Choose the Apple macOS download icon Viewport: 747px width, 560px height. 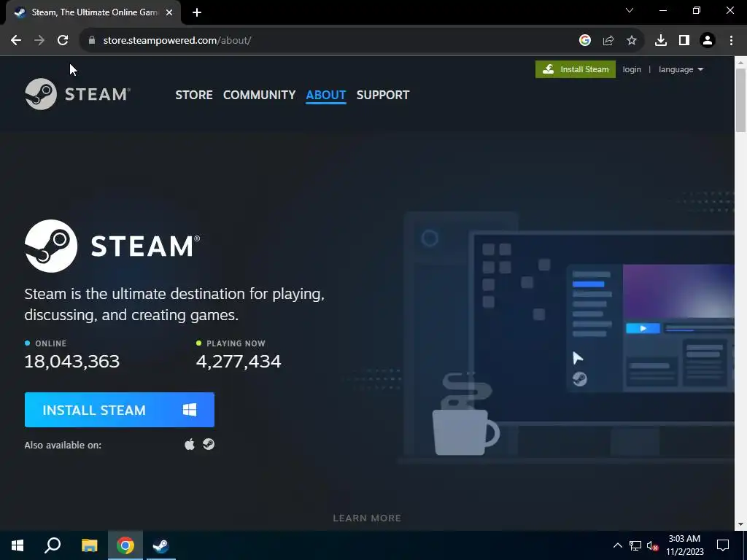190,444
